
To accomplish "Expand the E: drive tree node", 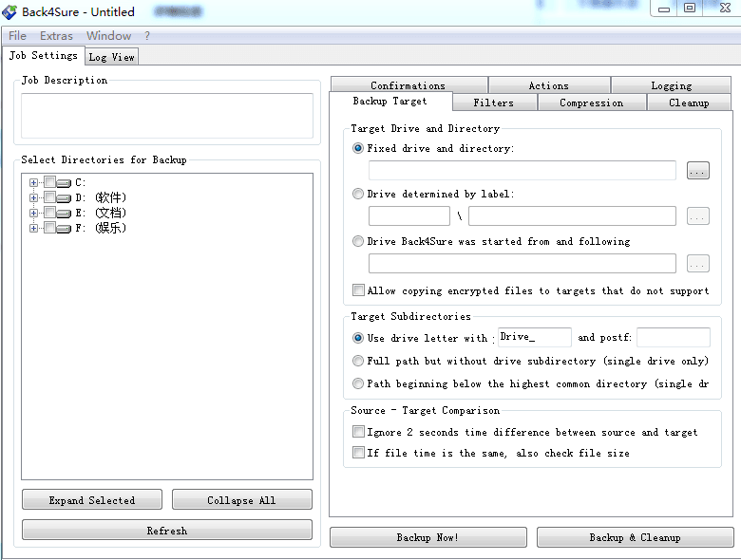I will 33,213.
